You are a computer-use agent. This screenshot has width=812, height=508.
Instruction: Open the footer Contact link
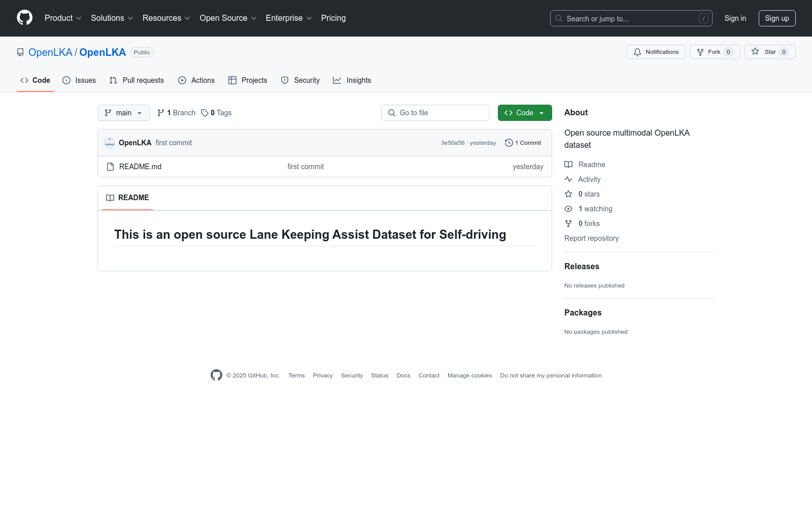pos(429,375)
